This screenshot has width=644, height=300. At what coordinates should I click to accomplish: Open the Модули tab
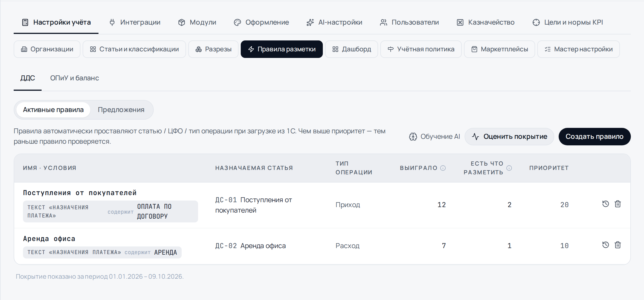tap(197, 22)
